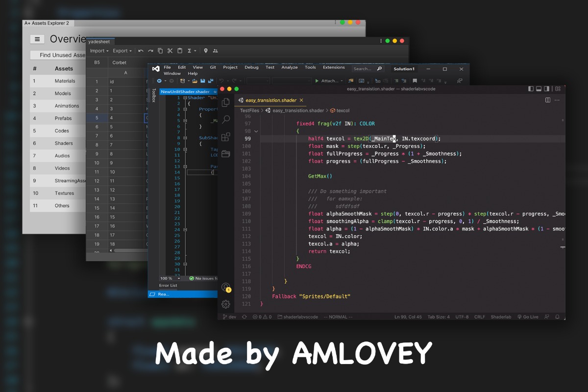588x392 pixels.
Task: Open the Accounts icon in VS Code
Action: pos(226,287)
